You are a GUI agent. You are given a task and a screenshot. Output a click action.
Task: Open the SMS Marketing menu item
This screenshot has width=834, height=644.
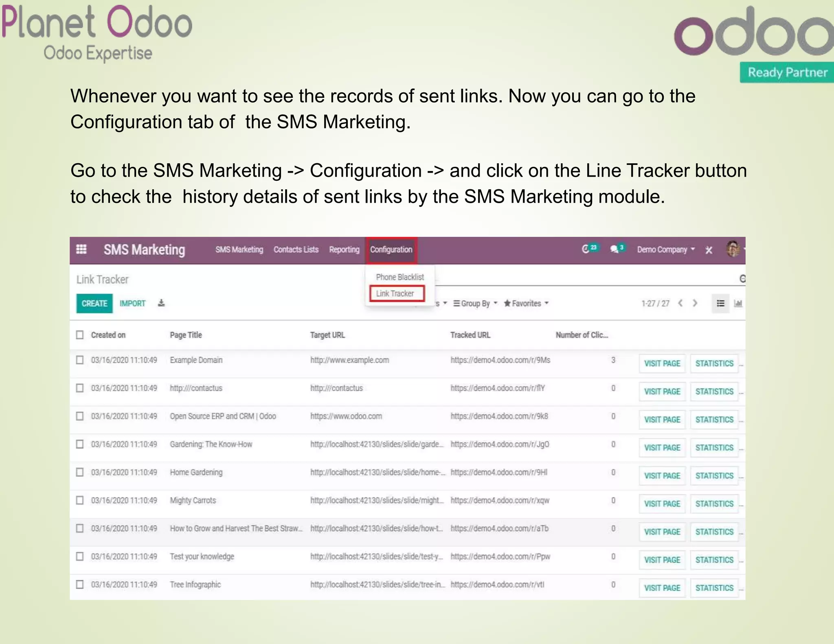click(x=239, y=250)
